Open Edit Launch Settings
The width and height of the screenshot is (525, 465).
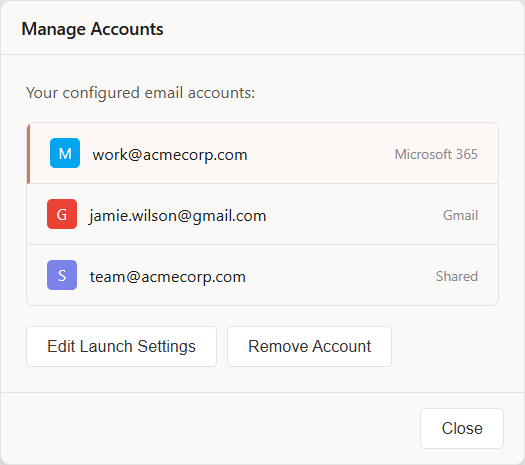coord(122,346)
